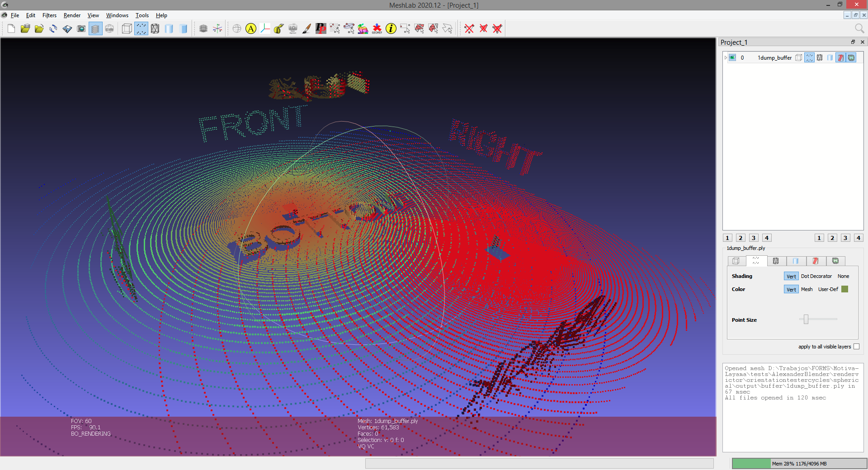This screenshot has height=470, width=868.
Task: Switch to bounding box rendering mode
Action: coord(127,28)
